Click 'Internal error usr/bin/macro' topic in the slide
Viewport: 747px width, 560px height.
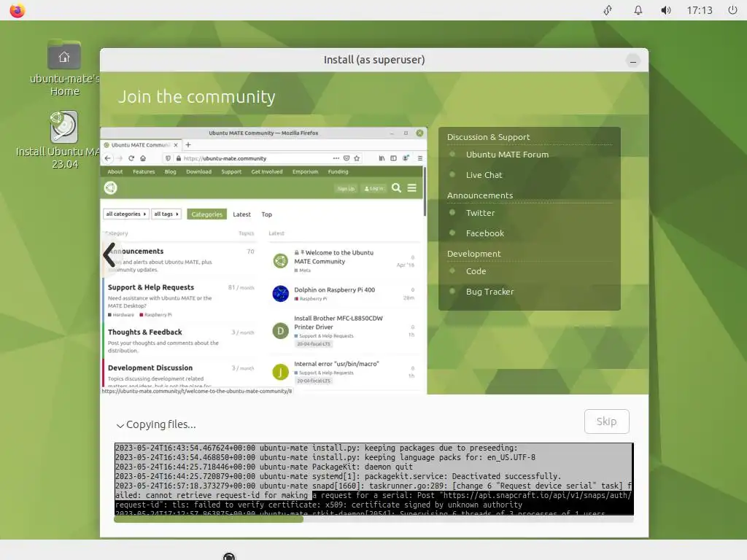[336, 364]
